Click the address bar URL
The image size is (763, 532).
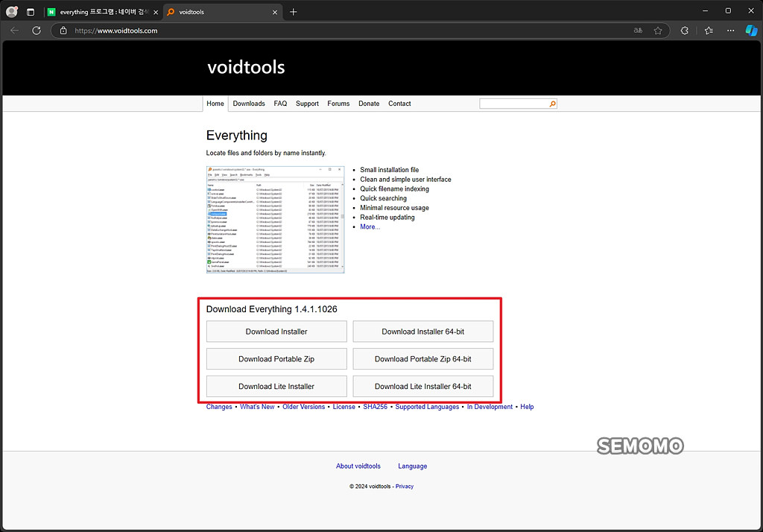[115, 31]
